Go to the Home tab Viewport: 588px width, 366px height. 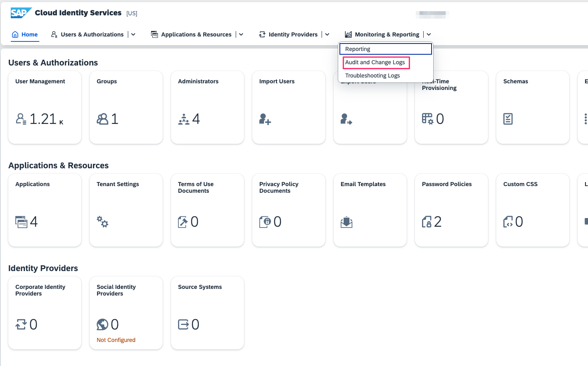(x=25, y=34)
